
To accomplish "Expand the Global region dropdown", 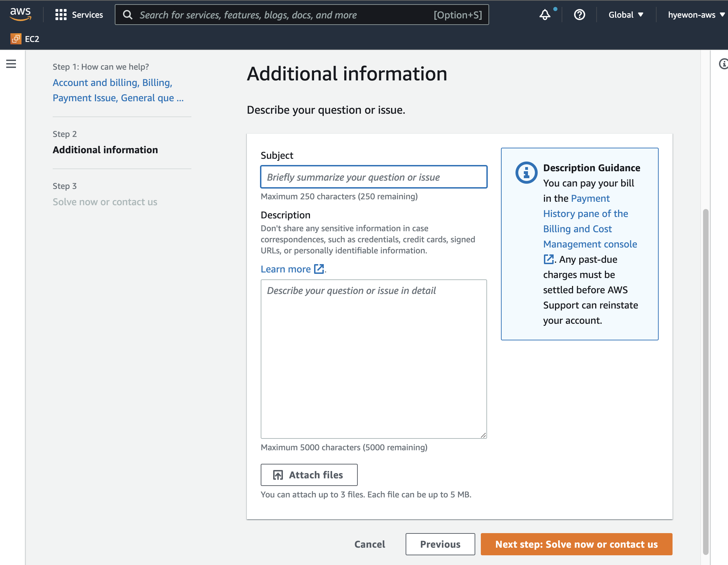I will point(626,15).
